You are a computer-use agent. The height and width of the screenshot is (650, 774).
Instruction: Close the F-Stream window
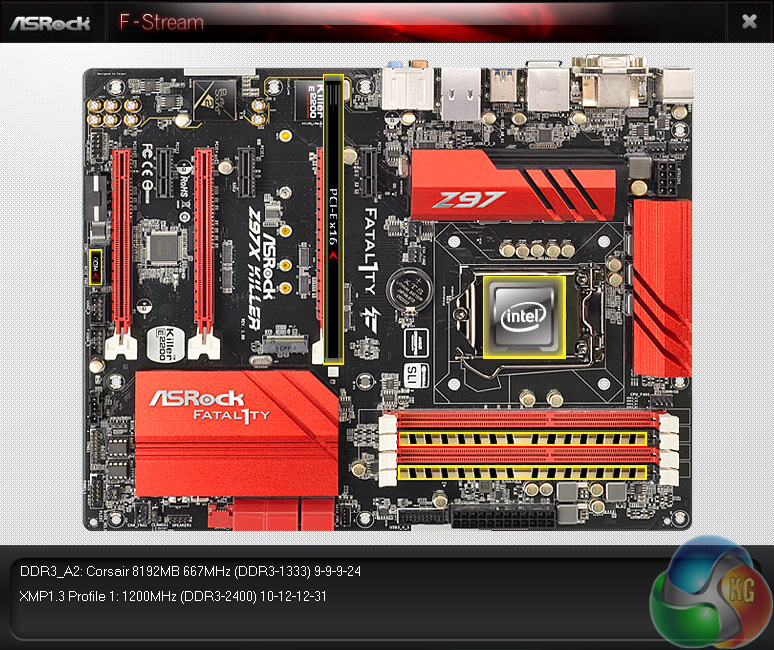coord(749,21)
